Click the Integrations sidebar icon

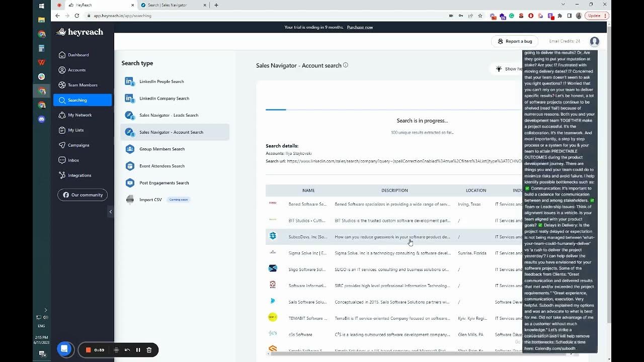tap(62, 175)
